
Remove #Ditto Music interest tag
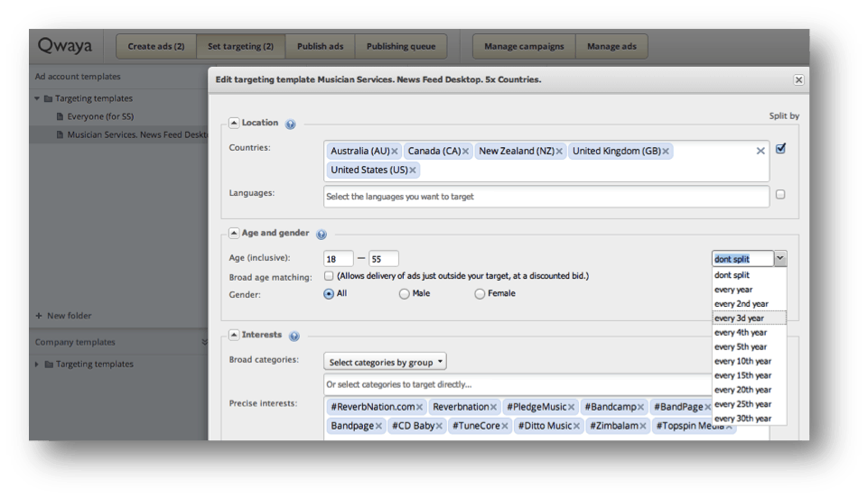[577, 426]
